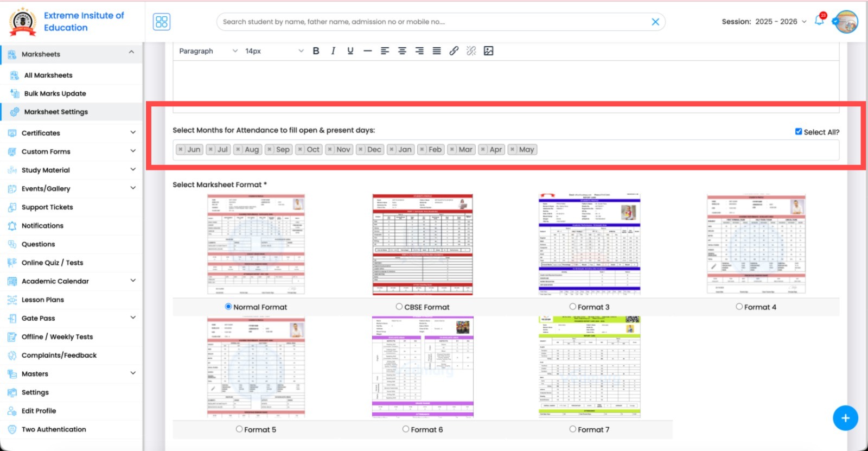Insert a hyperlink in the editor
The image size is (868, 451).
(x=454, y=51)
